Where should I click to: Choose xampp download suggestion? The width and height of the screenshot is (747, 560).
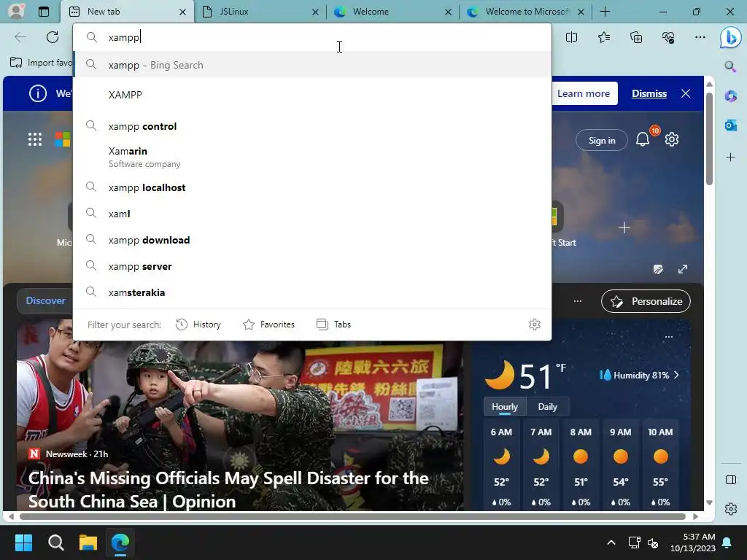(x=312, y=240)
